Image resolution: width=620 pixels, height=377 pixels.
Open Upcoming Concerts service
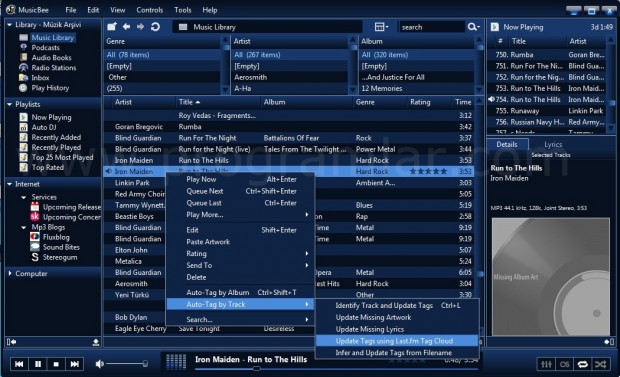point(72,217)
